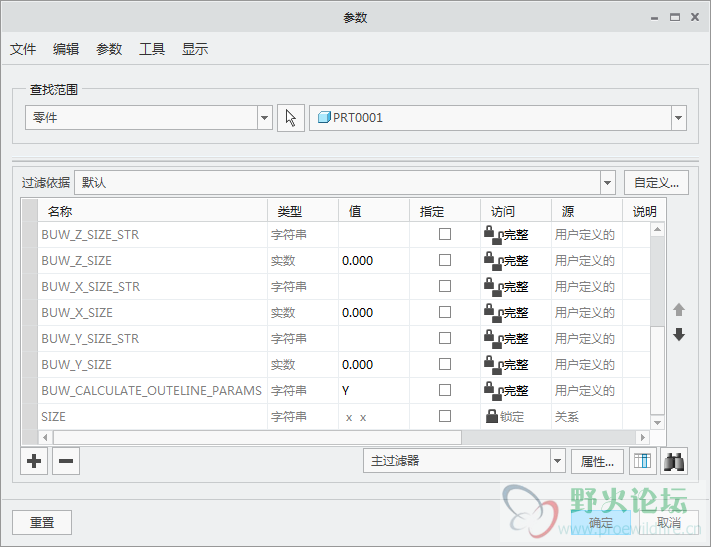Click the lock icon for BUW_X_SIZE_STR

pos(493,287)
